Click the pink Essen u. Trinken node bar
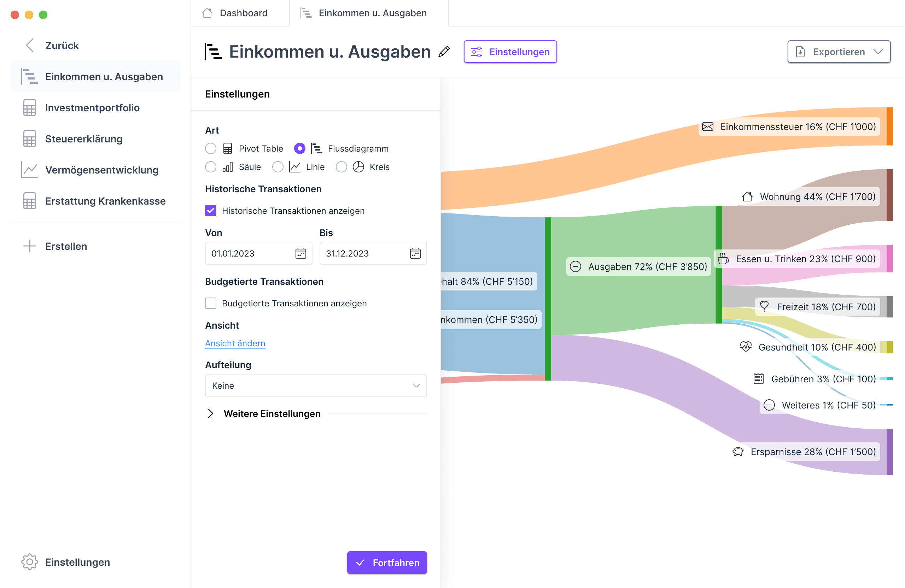 point(890,258)
